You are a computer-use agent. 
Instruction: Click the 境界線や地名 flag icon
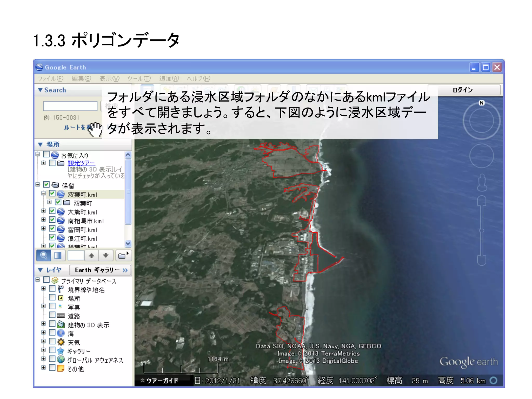61,289
